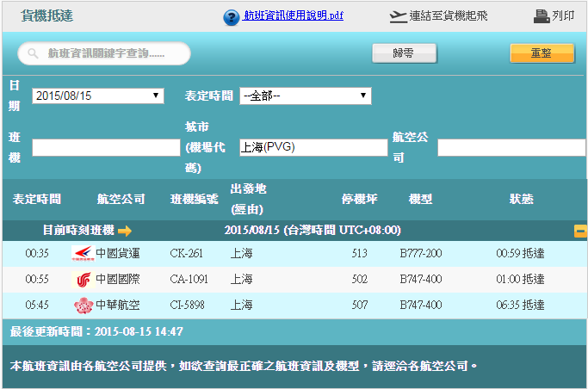Screen dimensions: 588x389
Task: Click the 貨機抵達 page title
Action: [x=46, y=16]
